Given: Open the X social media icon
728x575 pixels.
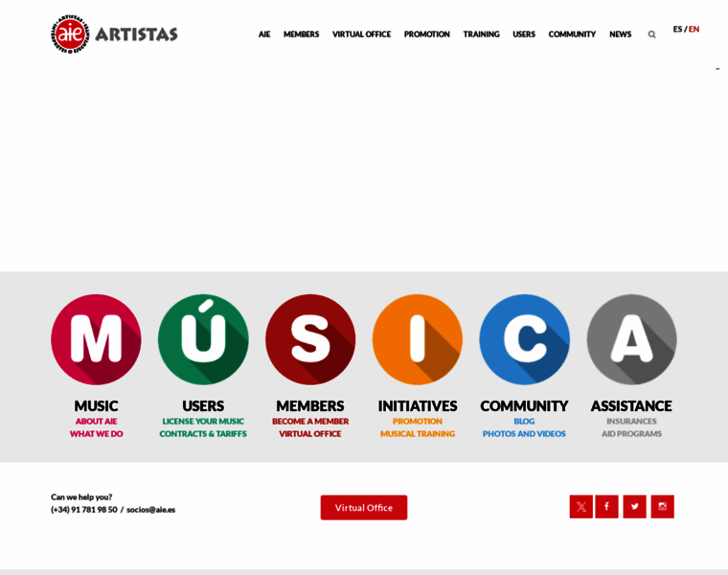Looking at the screenshot, I should [x=580, y=507].
